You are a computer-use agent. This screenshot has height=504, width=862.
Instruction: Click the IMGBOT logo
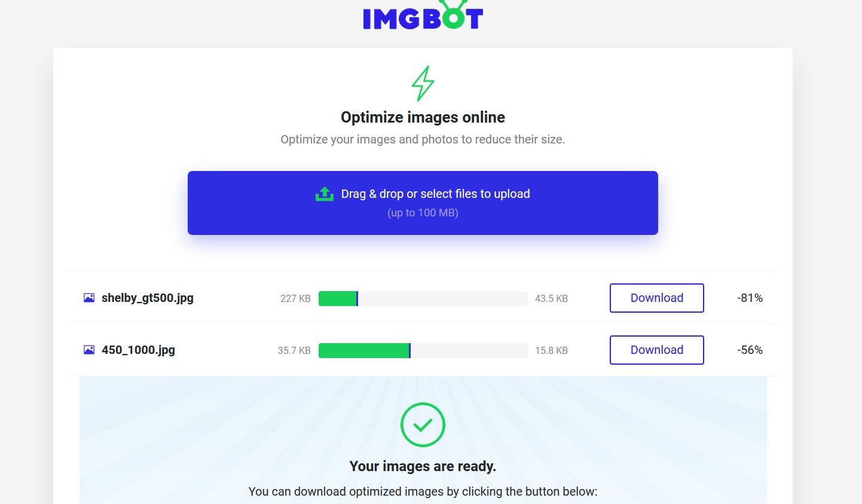423,17
